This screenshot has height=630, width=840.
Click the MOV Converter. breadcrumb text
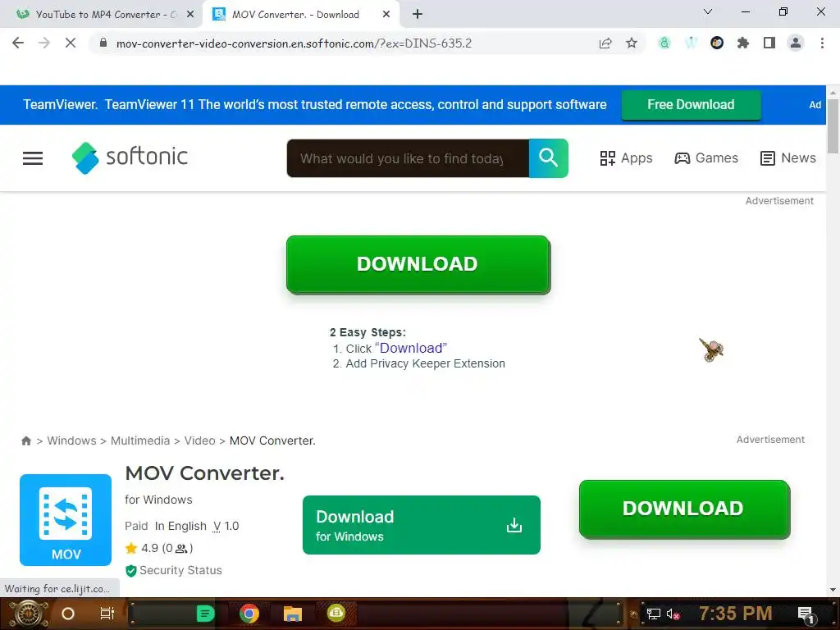[x=272, y=441]
